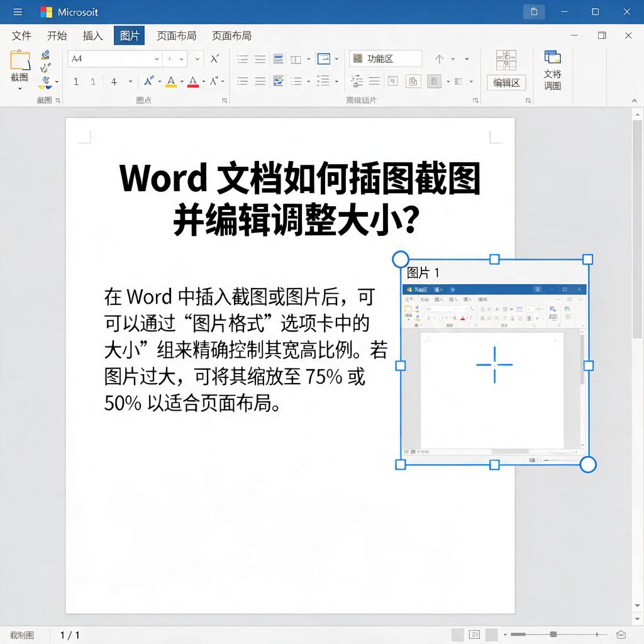644x644 pixels.
Task: Open the hamburger menu in title bar
Action: [18, 12]
